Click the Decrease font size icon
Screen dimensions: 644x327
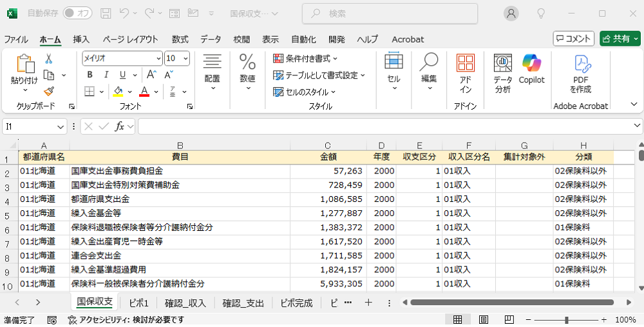click(169, 75)
